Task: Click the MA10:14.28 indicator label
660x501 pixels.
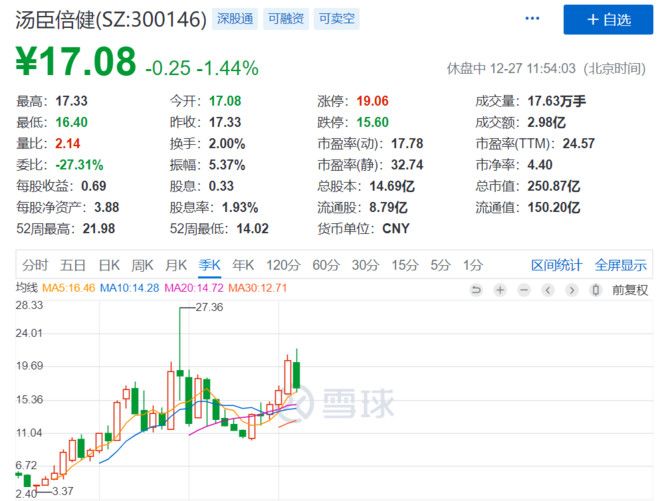Action: coord(130,288)
